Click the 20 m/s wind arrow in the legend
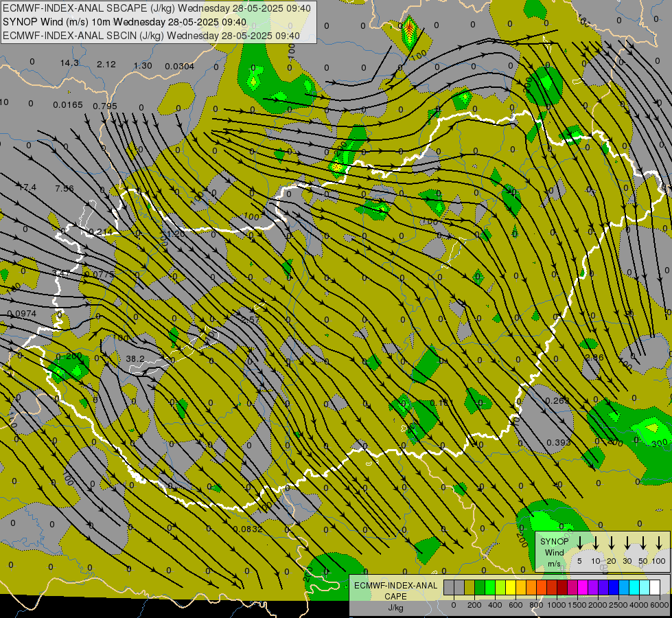 coord(612,542)
